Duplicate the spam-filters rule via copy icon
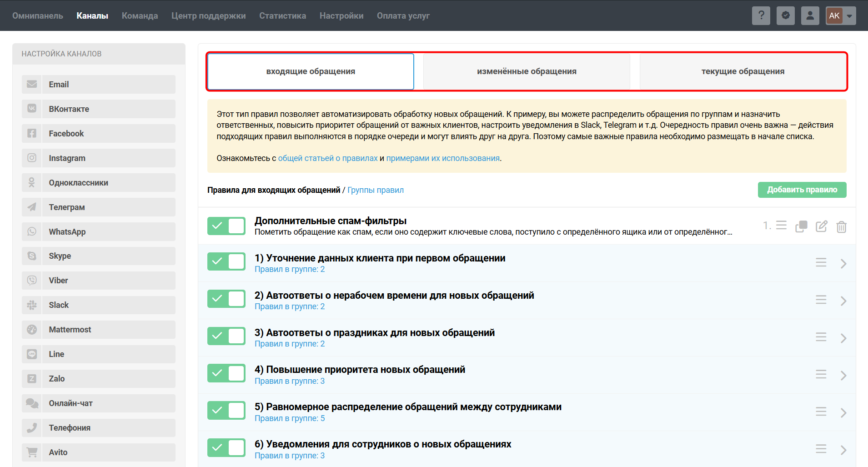This screenshot has height=467, width=868. [801, 226]
